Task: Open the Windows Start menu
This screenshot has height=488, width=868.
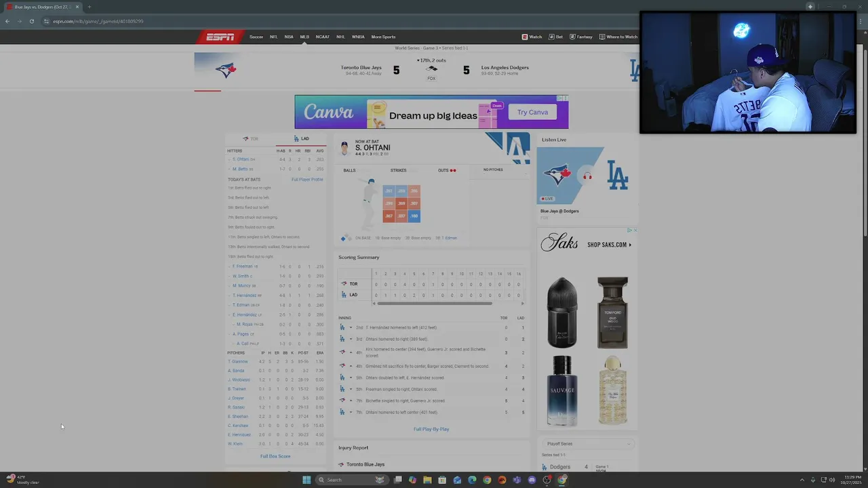Action: tap(307, 480)
